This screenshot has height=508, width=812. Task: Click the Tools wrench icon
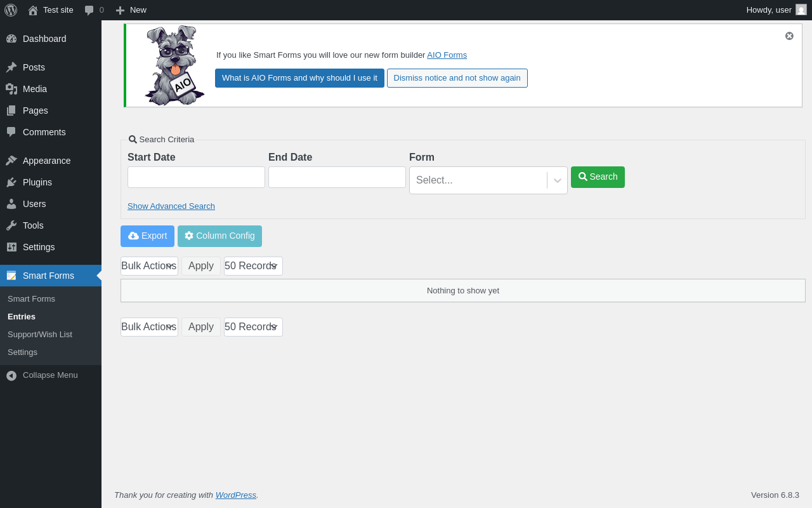pos(11,225)
